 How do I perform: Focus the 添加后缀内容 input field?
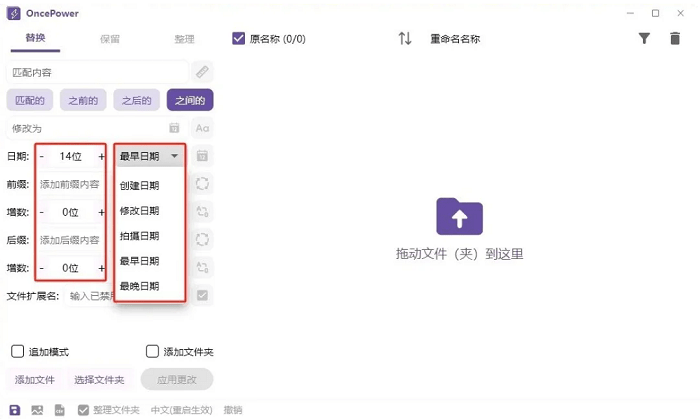point(70,240)
